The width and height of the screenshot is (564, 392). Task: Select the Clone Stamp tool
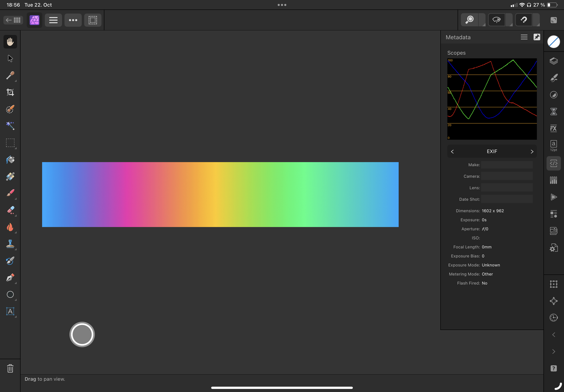[10, 244]
